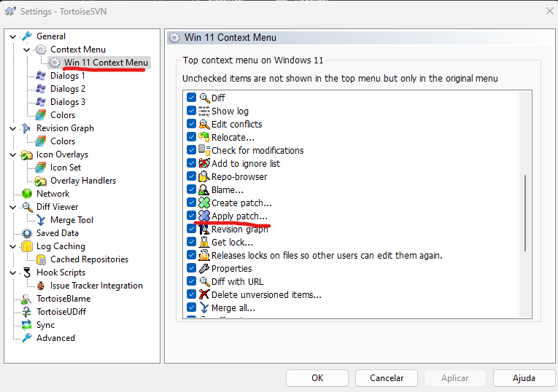Click the red X Delete unversioned items icon
The image size is (558, 392).
pyautogui.click(x=204, y=294)
